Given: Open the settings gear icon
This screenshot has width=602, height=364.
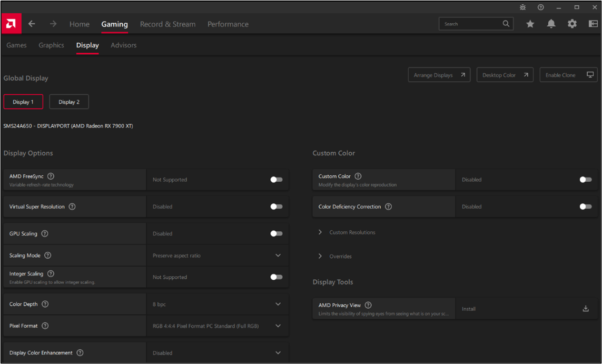Looking at the screenshot, I should [x=572, y=24].
